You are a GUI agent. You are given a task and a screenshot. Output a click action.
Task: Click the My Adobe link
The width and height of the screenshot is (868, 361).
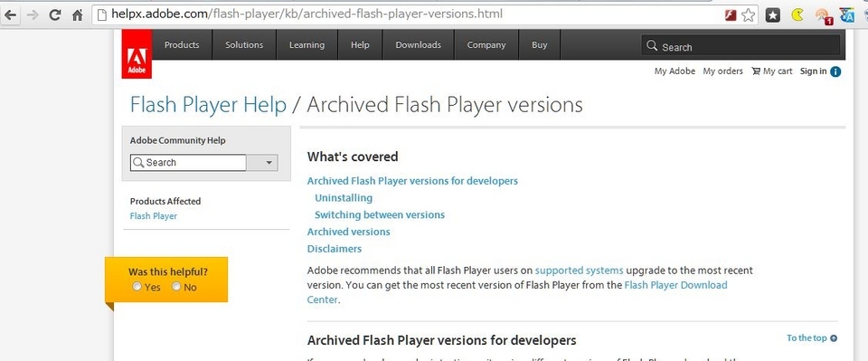click(x=675, y=71)
